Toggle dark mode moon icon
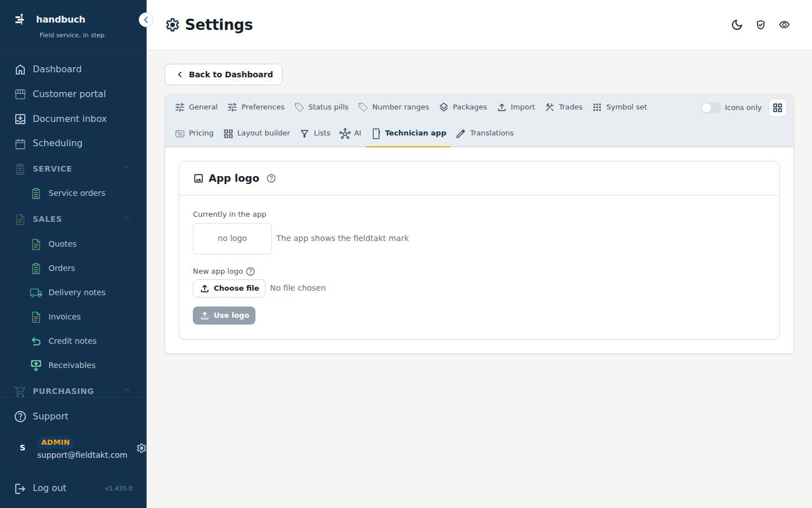This screenshot has height=508, width=812. [737, 25]
